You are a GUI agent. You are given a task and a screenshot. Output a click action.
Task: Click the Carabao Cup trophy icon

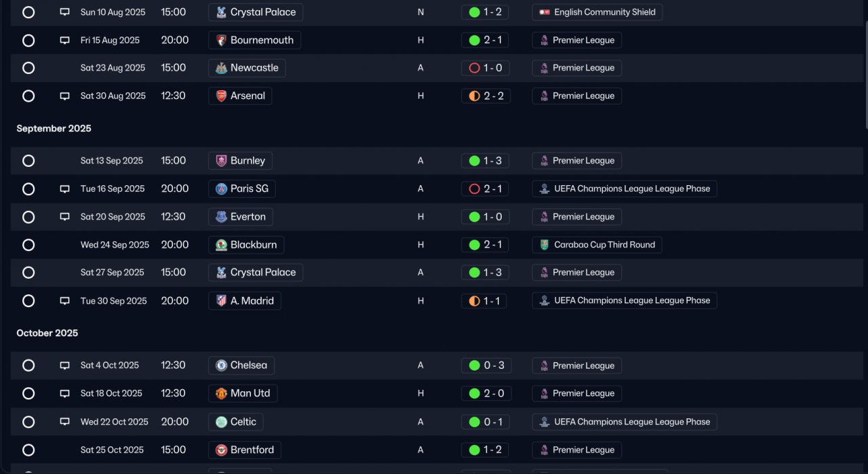(544, 245)
